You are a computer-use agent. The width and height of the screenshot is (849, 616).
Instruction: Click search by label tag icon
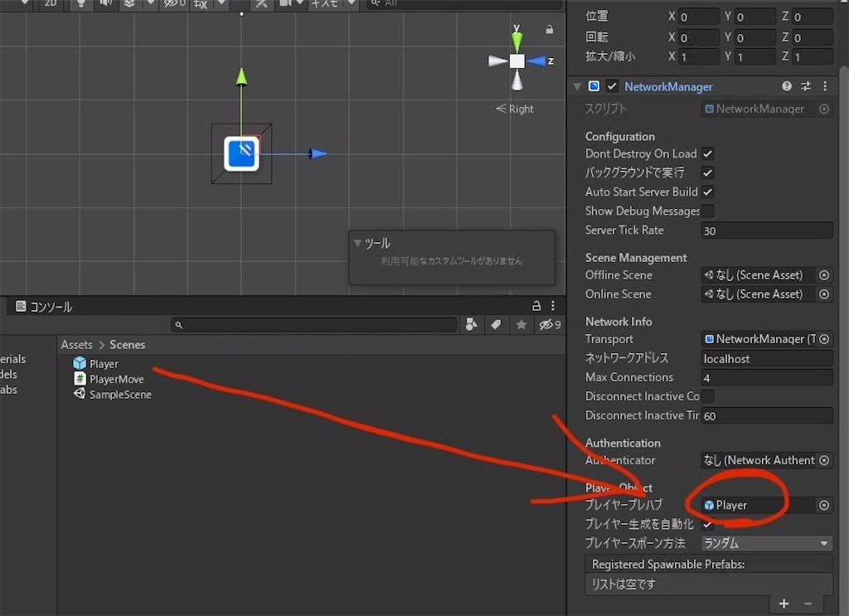click(x=496, y=324)
